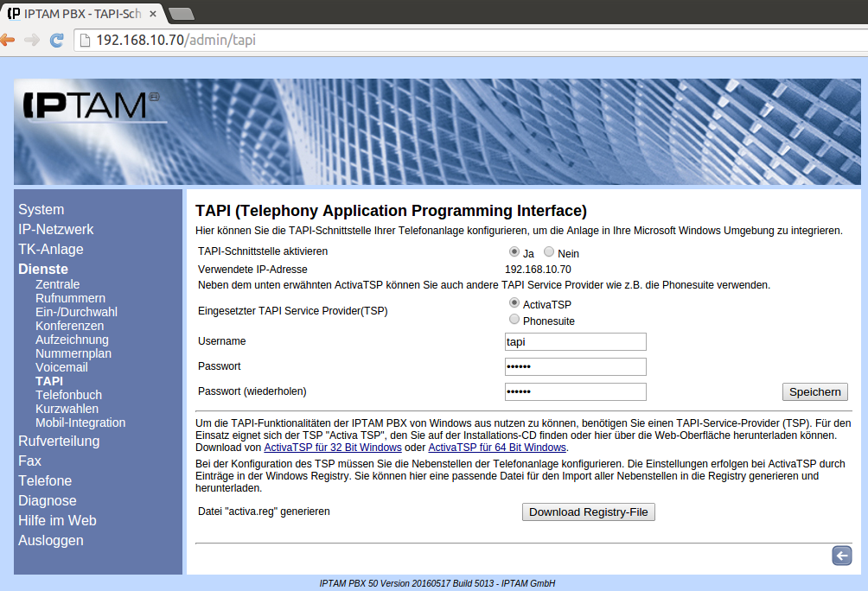Viewport: 868px width, 591px height.
Task: Click the browser back arrow
Action: tap(8, 40)
